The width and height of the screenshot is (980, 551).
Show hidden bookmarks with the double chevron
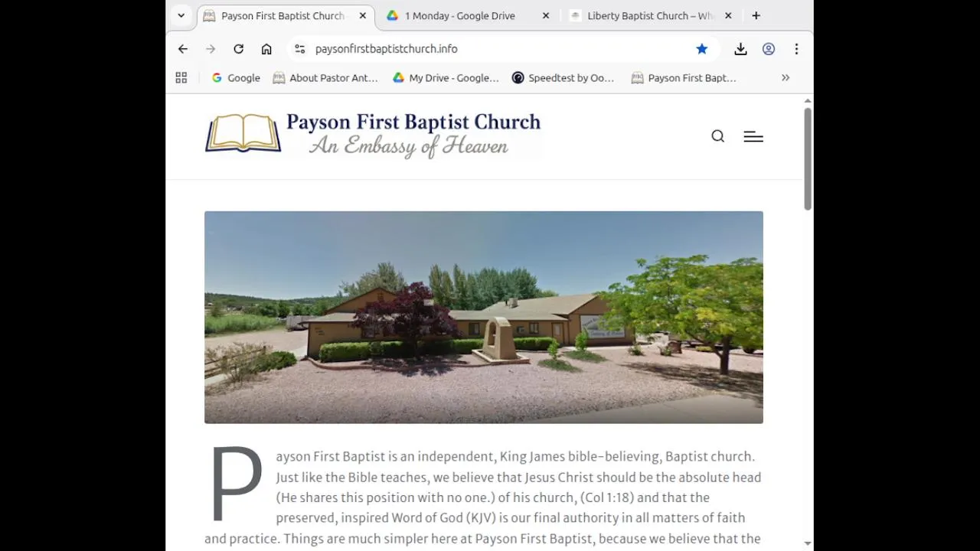(786, 77)
